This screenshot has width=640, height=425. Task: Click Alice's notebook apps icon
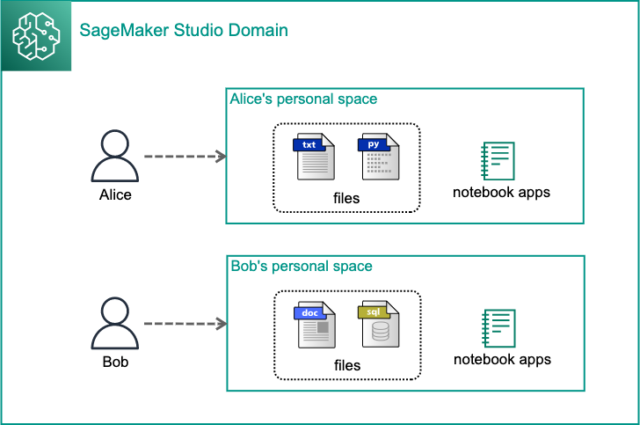pyautogui.click(x=498, y=161)
